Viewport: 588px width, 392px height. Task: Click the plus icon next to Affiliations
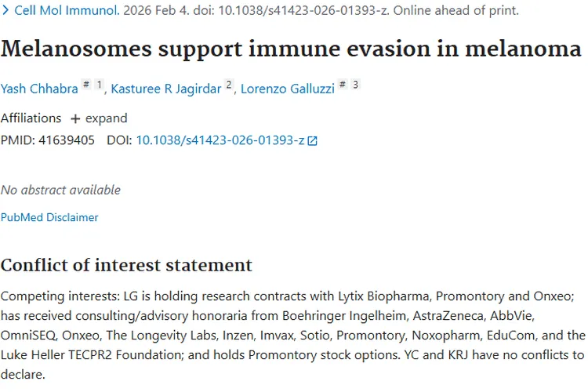[75, 119]
